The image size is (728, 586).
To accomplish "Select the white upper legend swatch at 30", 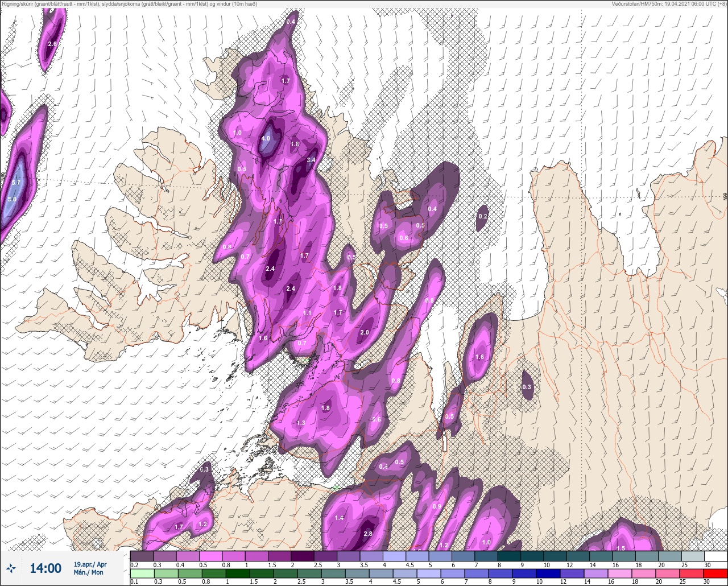I will [x=715, y=556].
